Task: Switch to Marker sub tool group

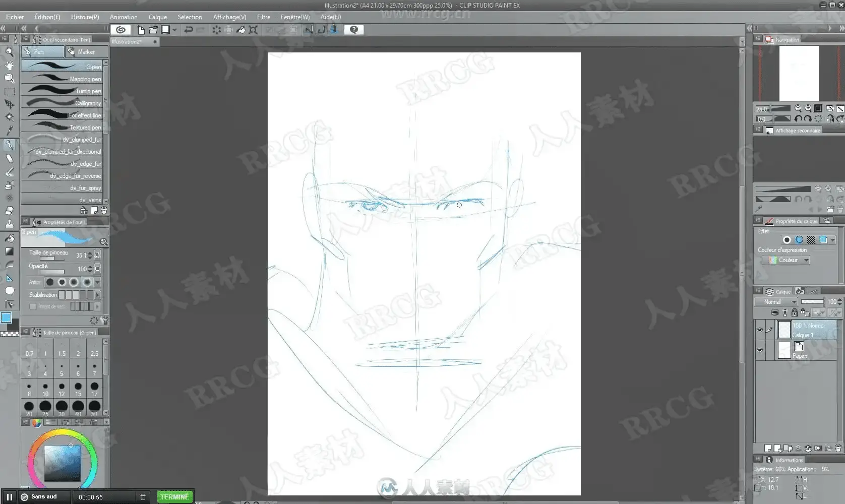Action: coord(87,52)
